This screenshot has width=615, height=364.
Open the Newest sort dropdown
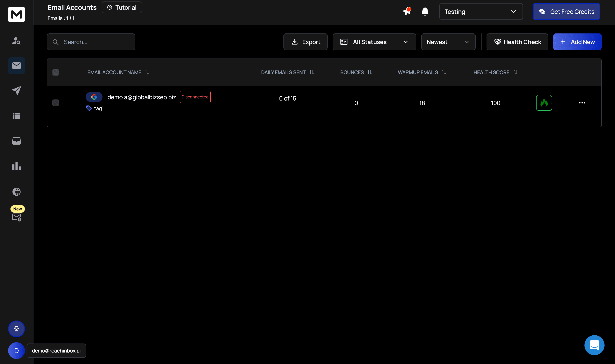pos(448,42)
